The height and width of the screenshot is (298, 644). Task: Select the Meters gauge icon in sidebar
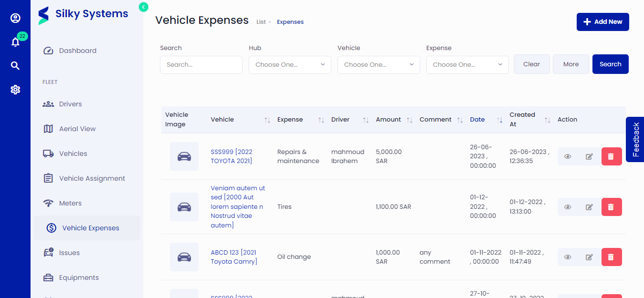coord(48,203)
